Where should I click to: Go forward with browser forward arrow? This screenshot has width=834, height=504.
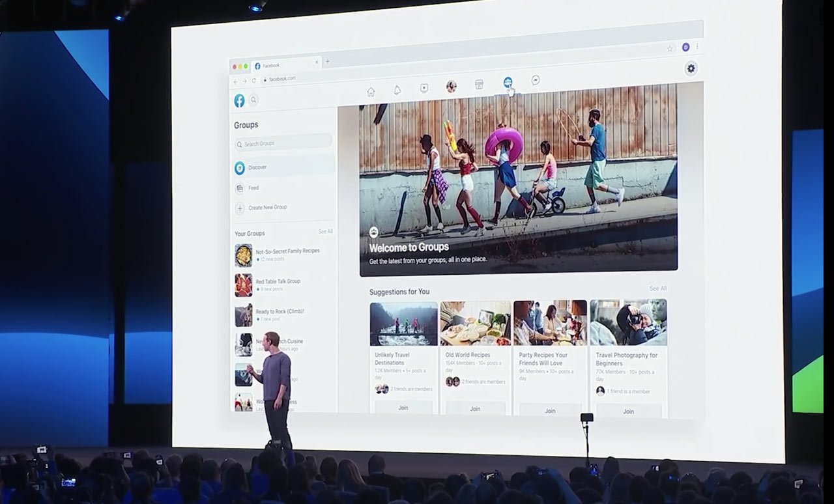(245, 81)
